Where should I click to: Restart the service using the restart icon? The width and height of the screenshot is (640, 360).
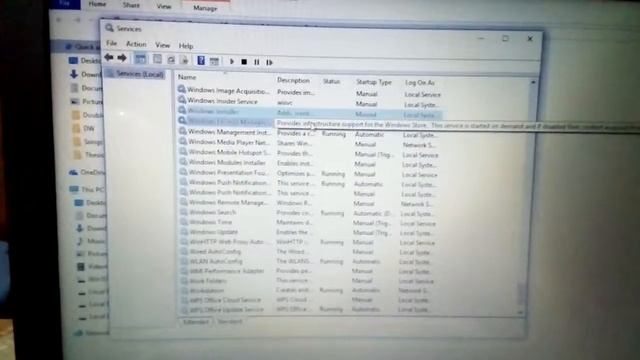pyautogui.click(x=269, y=62)
